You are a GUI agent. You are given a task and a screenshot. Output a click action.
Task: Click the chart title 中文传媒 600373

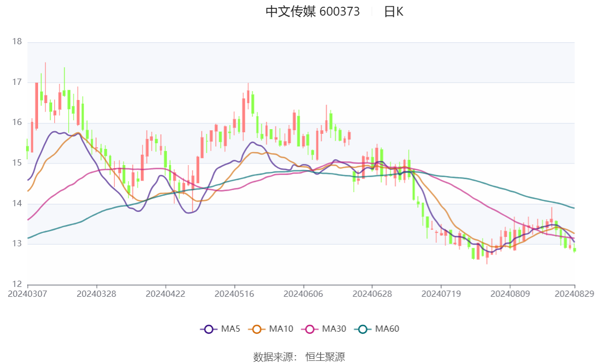pos(313,11)
